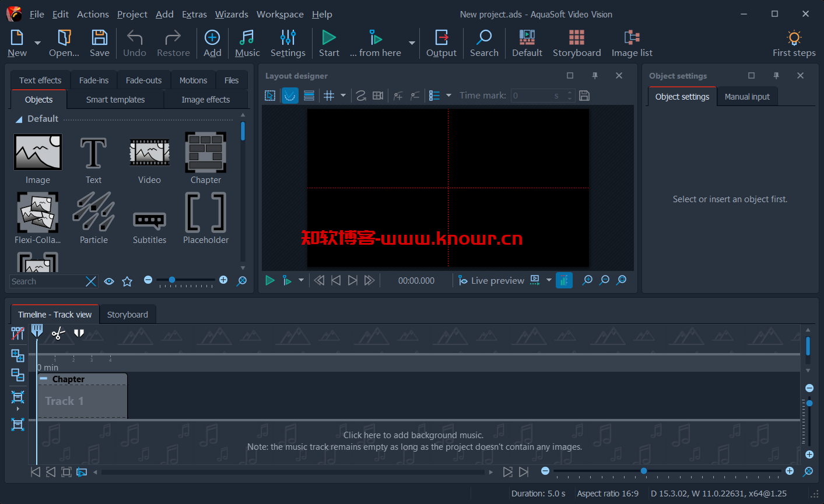Switch to the Image effects tab
Image resolution: width=824 pixels, height=504 pixels.
tap(205, 100)
